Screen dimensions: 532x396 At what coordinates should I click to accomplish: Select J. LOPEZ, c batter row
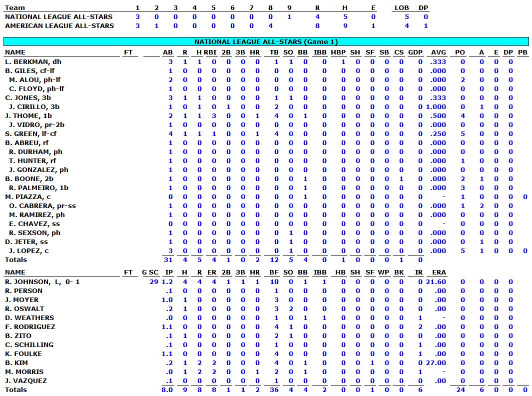click(28, 250)
